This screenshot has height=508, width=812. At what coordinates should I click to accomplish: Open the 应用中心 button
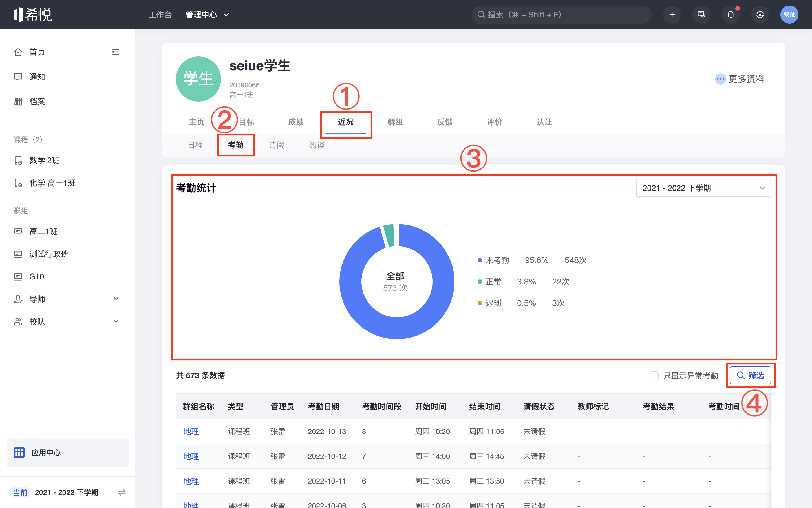[67, 453]
